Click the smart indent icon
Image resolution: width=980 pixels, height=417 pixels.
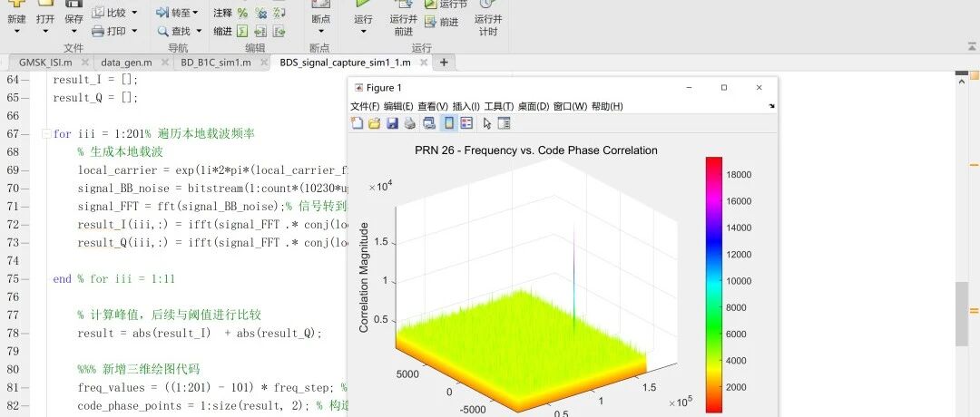coord(242,31)
